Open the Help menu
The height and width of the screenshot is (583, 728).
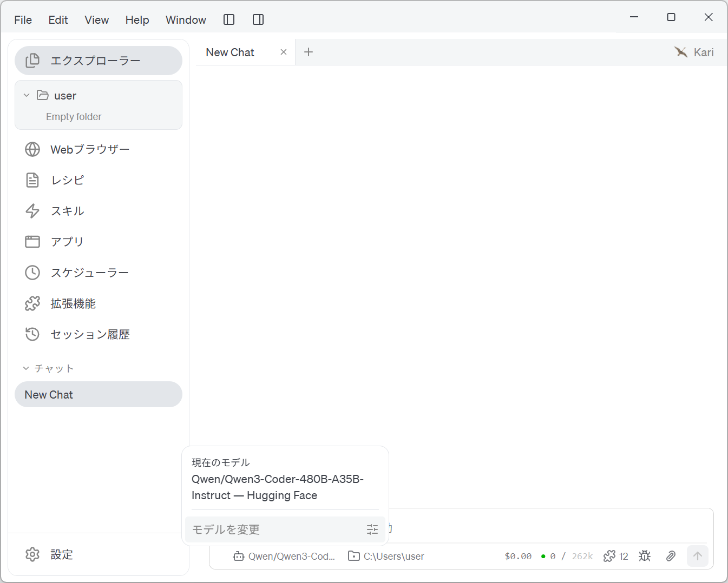pos(137,20)
